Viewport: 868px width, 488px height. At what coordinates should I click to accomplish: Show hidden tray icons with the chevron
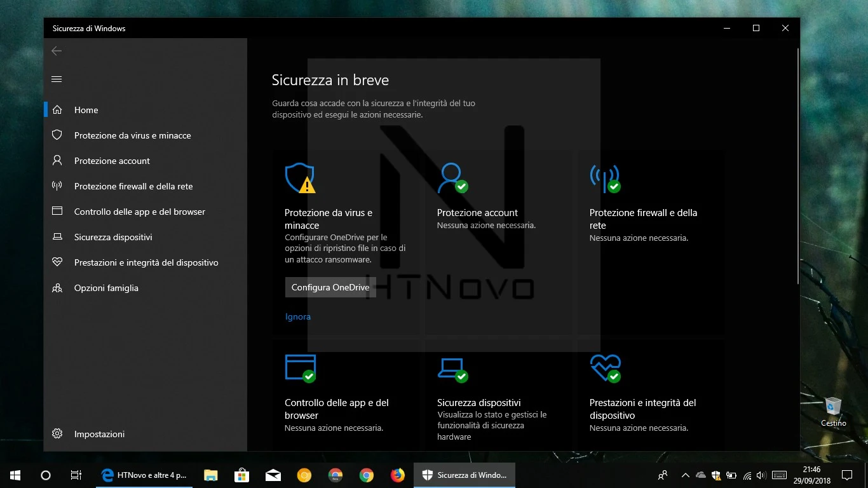[x=685, y=475]
